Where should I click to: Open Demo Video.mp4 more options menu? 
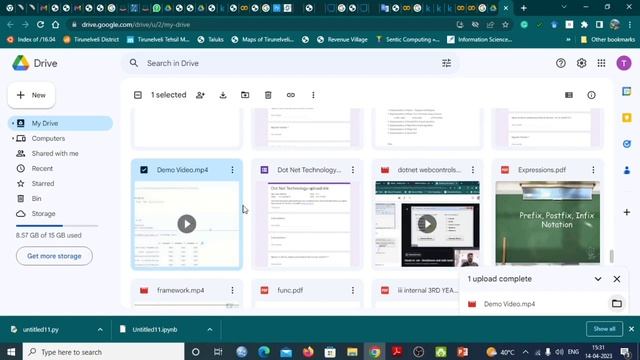point(232,170)
